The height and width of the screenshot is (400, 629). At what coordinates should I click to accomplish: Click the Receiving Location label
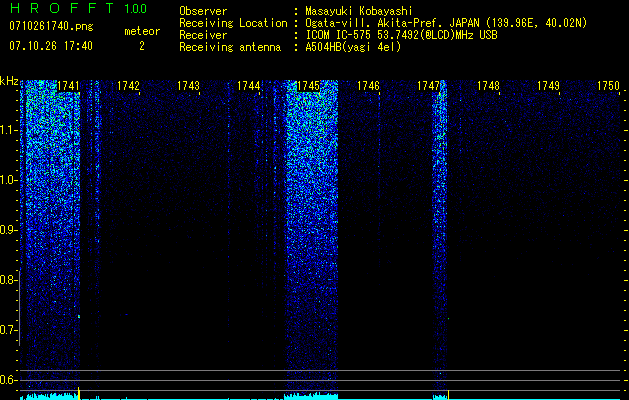click(233, 23)
